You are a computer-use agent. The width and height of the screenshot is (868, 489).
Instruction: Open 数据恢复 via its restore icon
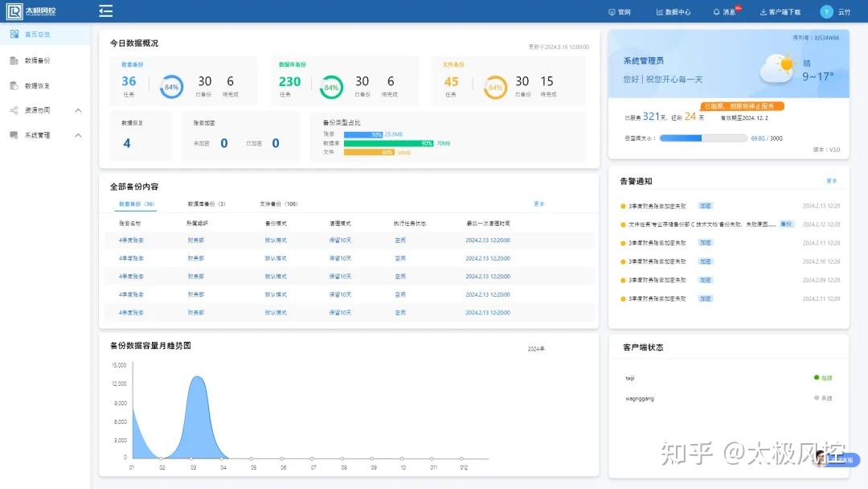(14, 85)
